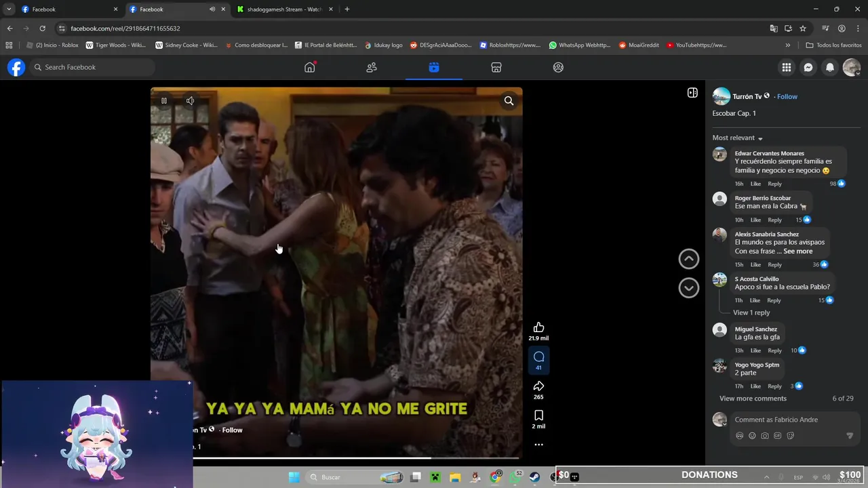Like Edwar Cervantes Monares's comment
The image size is (868, 488).
point(755,184)
